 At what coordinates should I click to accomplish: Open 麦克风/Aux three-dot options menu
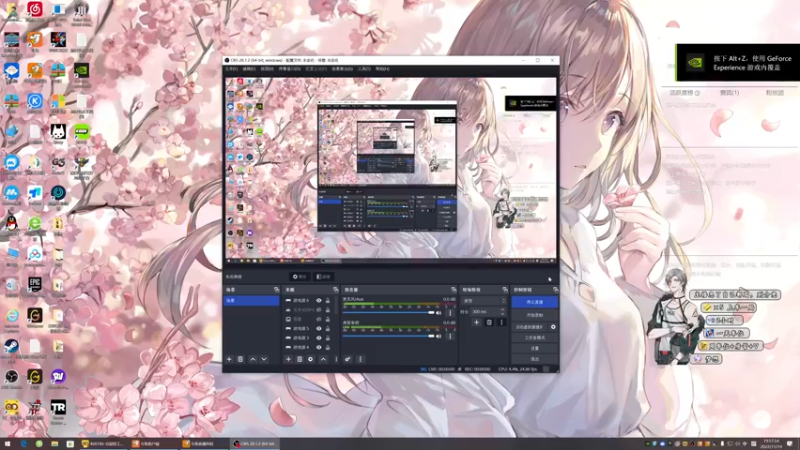tap(450, 312)
